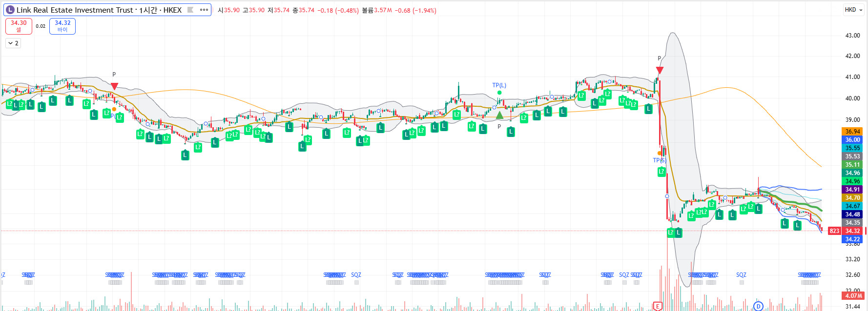Click the blue 36.00 price label
Screen dimensions: 868x311
pyautogui.click(x=852, y=140)
